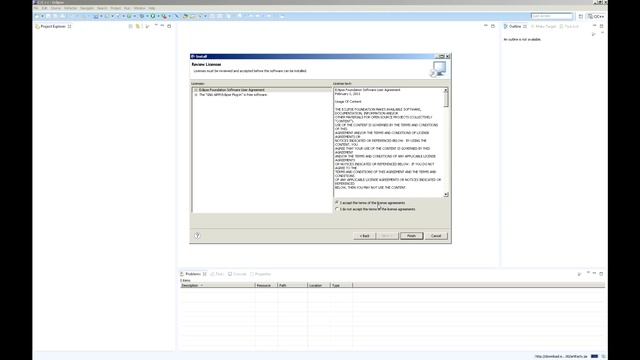Switch to the Problems tab
Screen dimensions: 640x360
tap(193, 274)
